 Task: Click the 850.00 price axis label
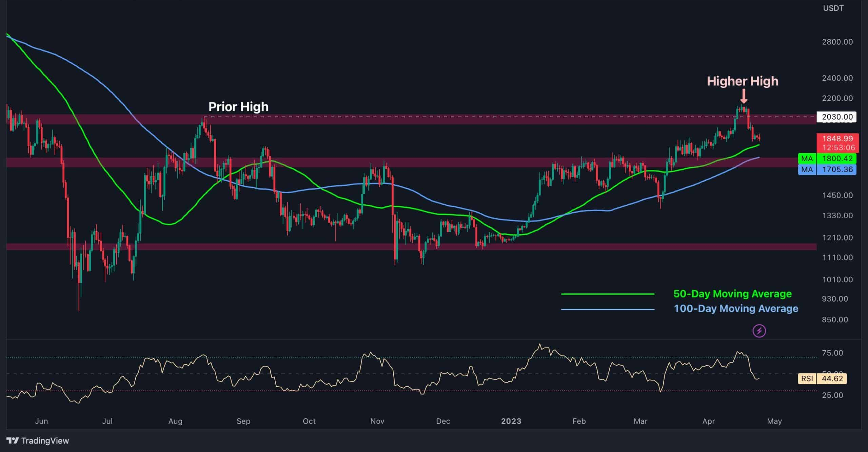coord(834,320)
